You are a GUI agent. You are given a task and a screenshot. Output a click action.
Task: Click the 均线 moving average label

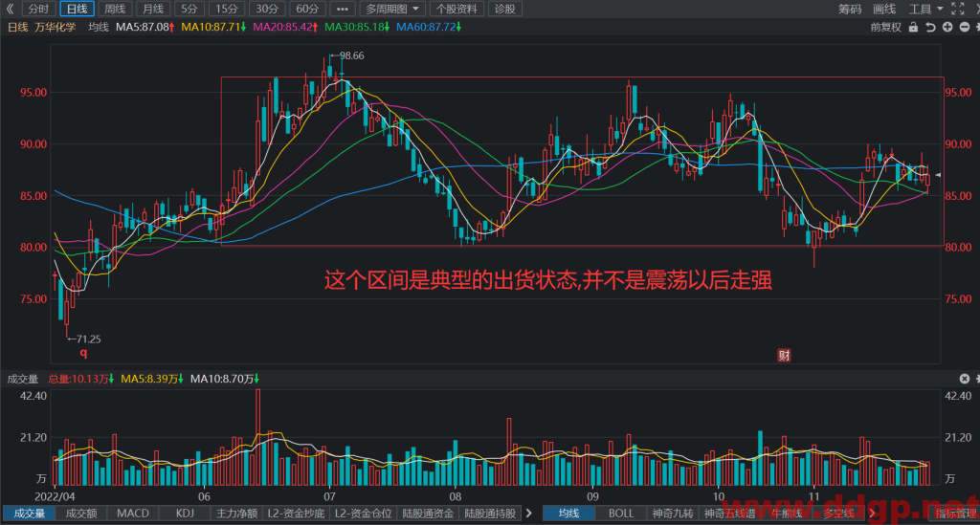tap(99, 27)
